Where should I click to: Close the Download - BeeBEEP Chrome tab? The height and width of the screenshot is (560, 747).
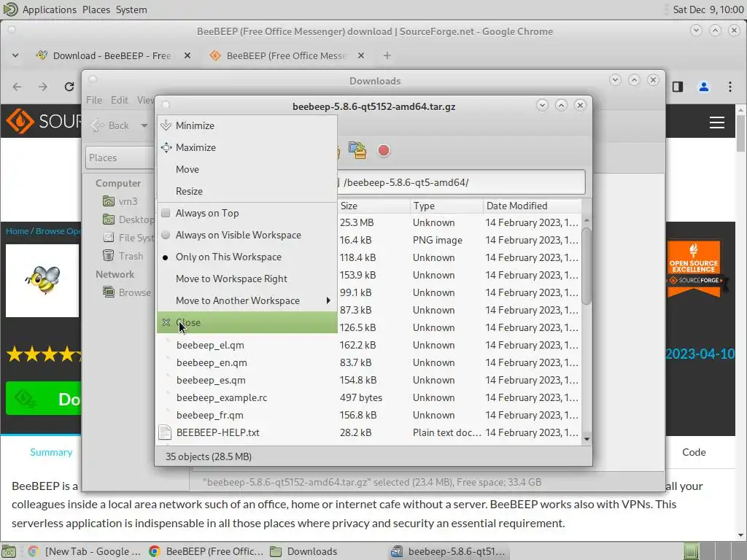pyautogui.click(x=187, y=55)
